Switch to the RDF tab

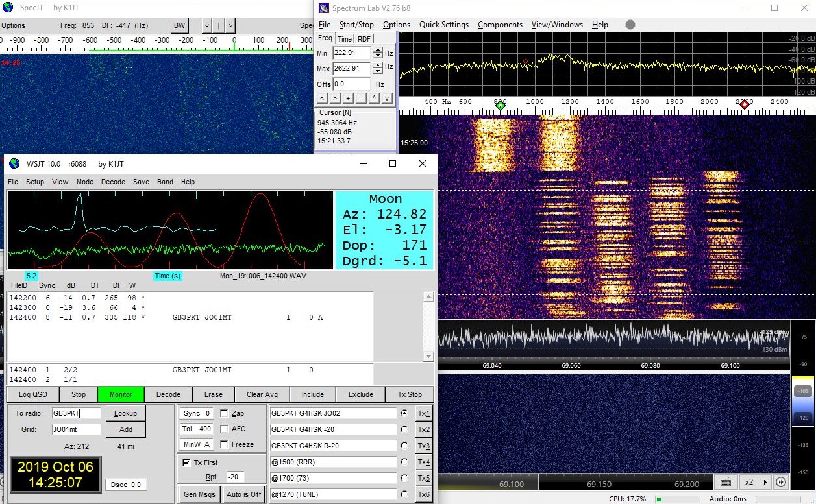[x=364, y=39]
